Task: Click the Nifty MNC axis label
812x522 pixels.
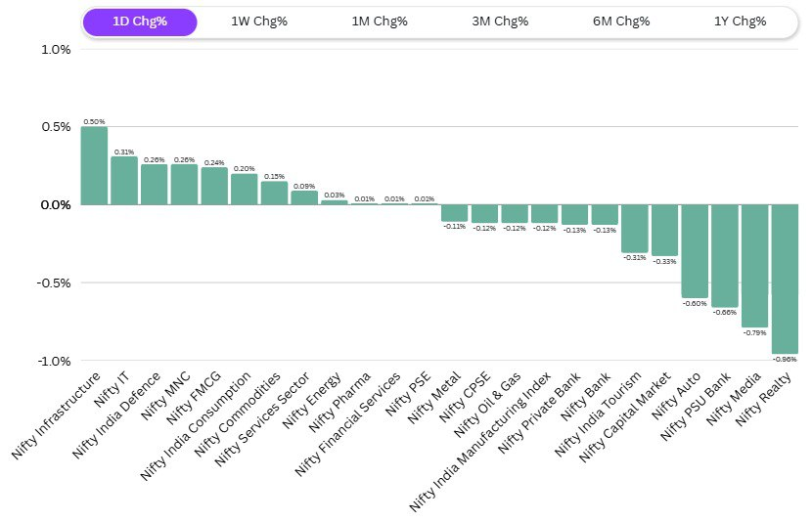Action: point(165,395)
